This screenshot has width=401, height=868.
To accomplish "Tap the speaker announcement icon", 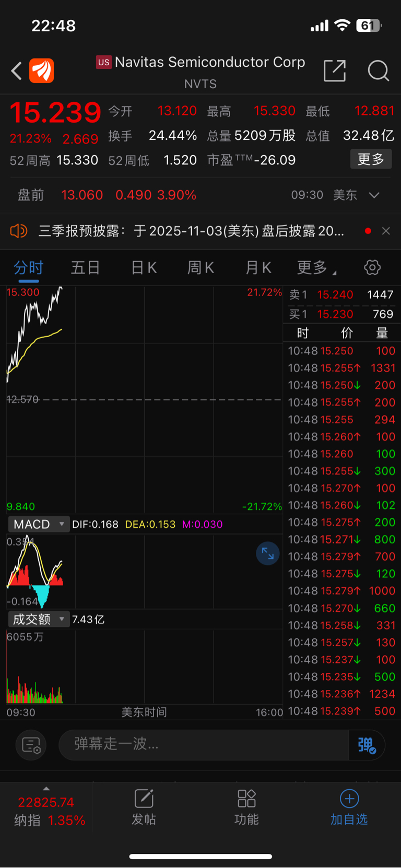I will coord(19,231).
